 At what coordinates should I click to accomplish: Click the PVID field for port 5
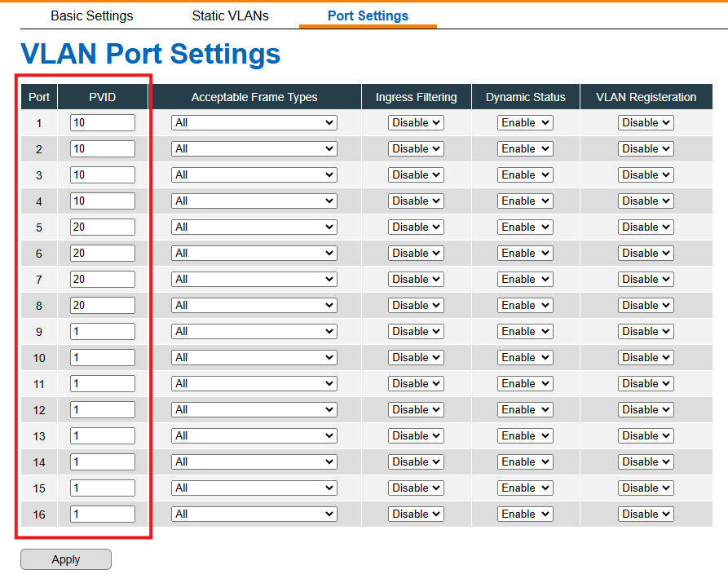click(x=103, y=227)
